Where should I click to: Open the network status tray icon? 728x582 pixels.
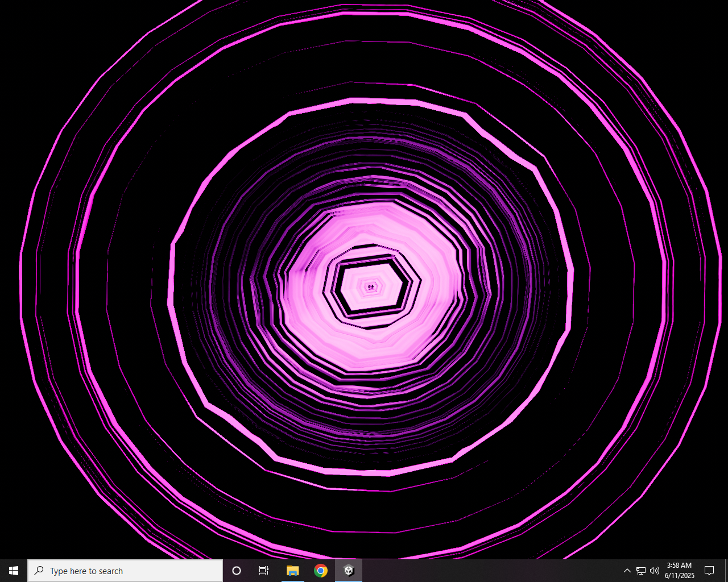(641, 571)
